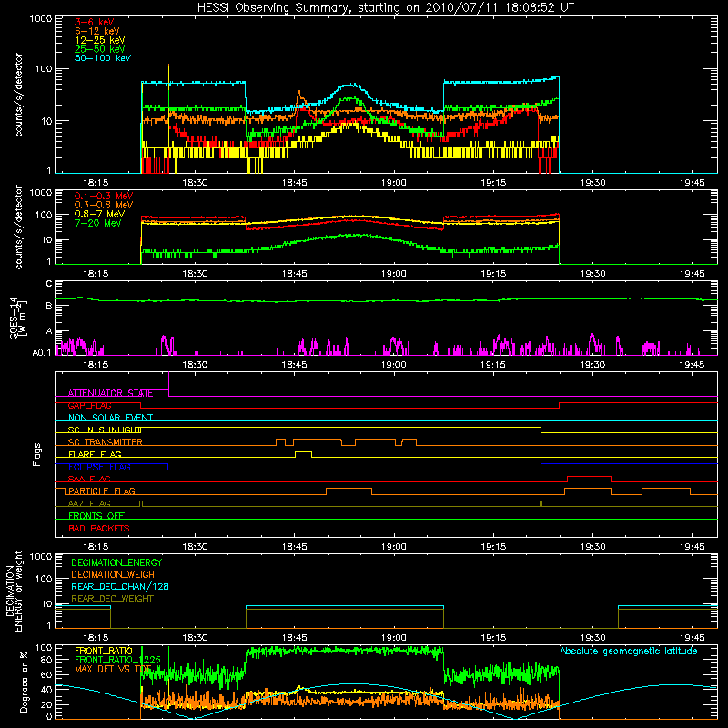Image resolution: width=728 pixels, height=728 pixels.
Task: Select the 6-12 keV legend label
Action: click(96, 31)
